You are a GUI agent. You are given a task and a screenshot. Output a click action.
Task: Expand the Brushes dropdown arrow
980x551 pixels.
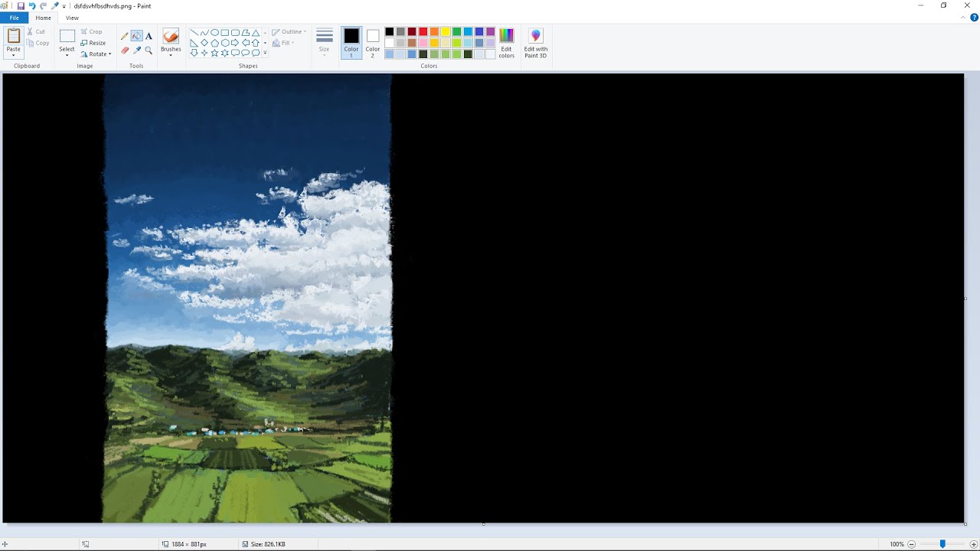171,55
